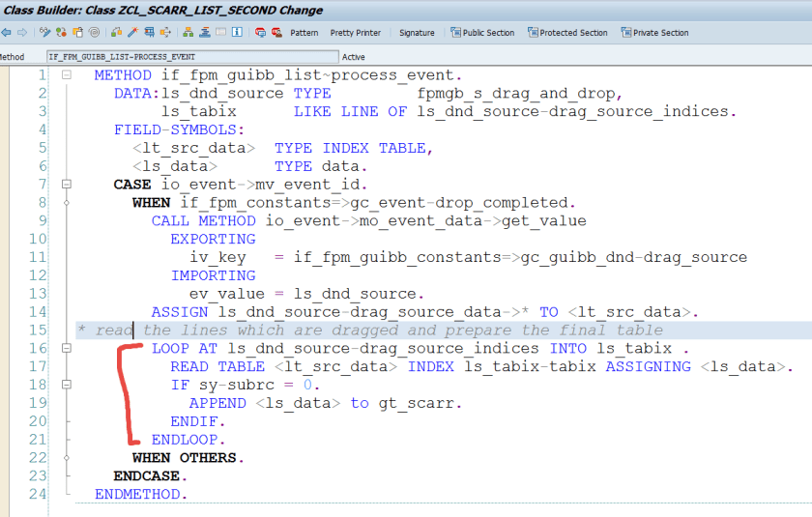The image size is (812, 517).
Task: Click the blue information help icon
Action: point(239,33)
